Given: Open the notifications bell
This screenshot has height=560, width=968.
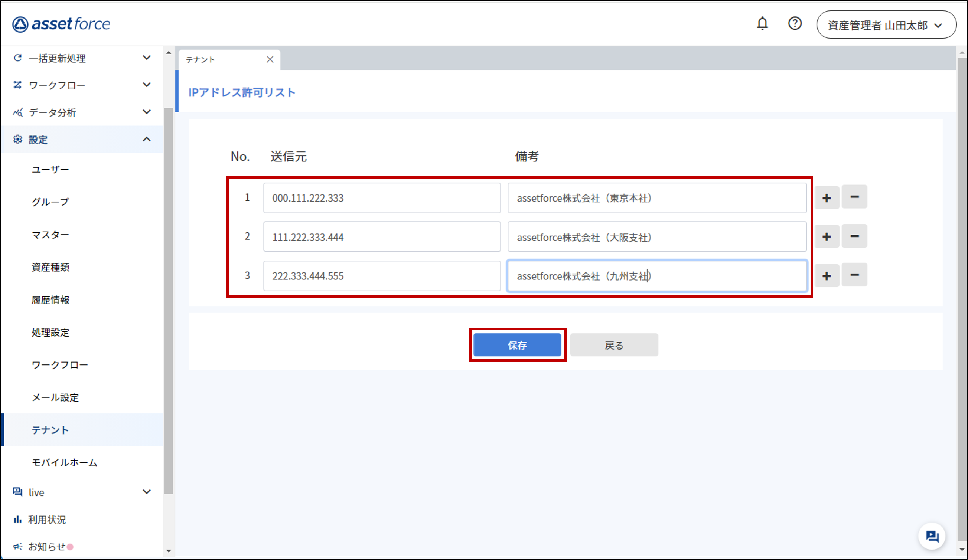Looking at the screenshot, I should (762, 24).
